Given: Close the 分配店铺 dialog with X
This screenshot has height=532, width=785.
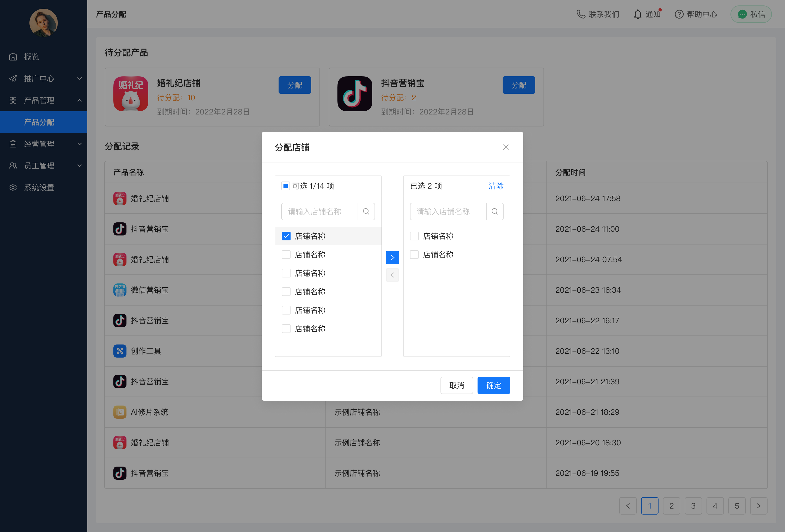Looking at the screenshot, I should coord(506,147).
